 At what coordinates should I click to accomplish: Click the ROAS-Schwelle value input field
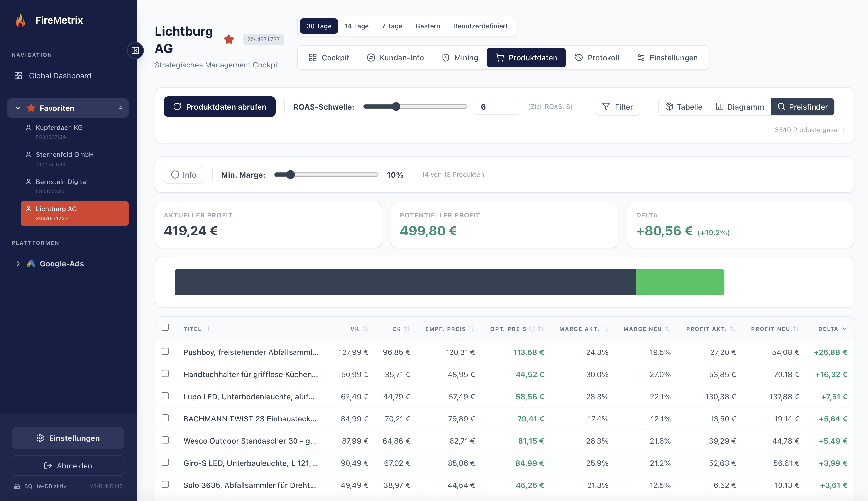tap(497, 107)
